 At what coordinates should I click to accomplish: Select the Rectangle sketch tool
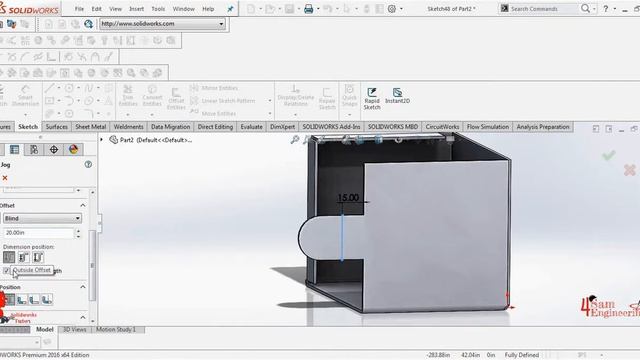pos(49,100)
